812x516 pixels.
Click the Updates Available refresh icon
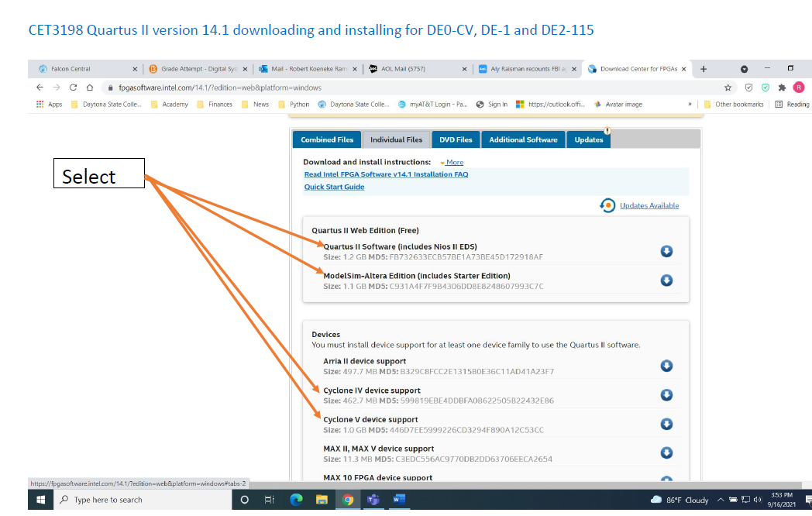click(607, 205)
